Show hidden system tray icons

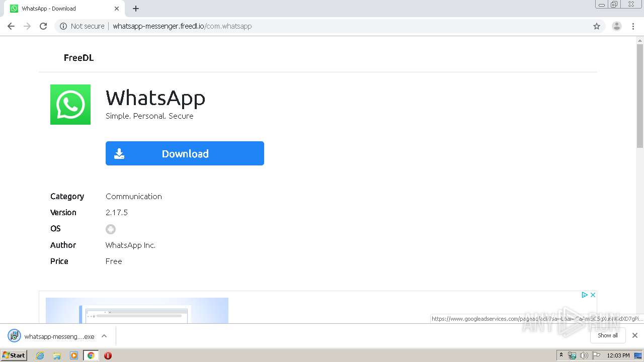tap(561, 355)
